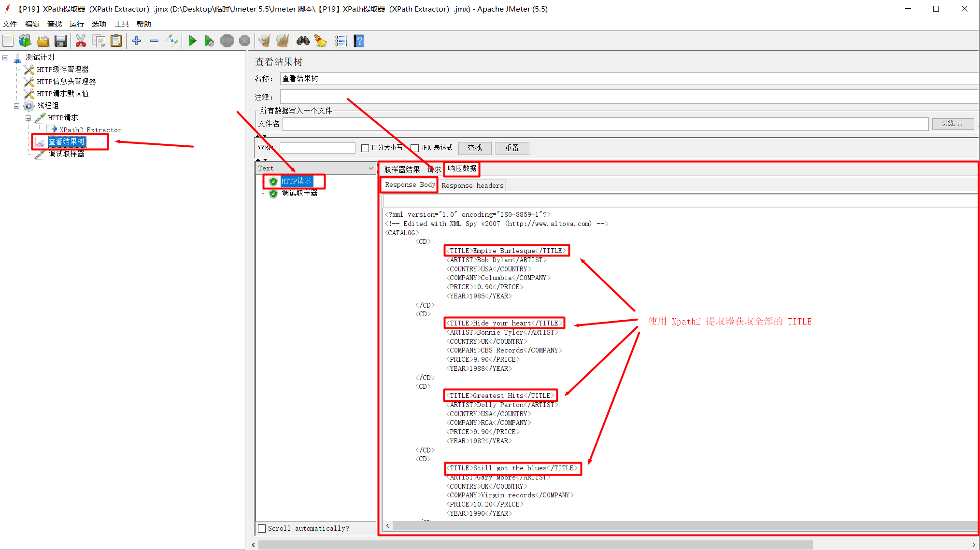Click the Toggle enable/disable icon
Image resolution: width=980 pixels, height=550 pixels.
172,41
